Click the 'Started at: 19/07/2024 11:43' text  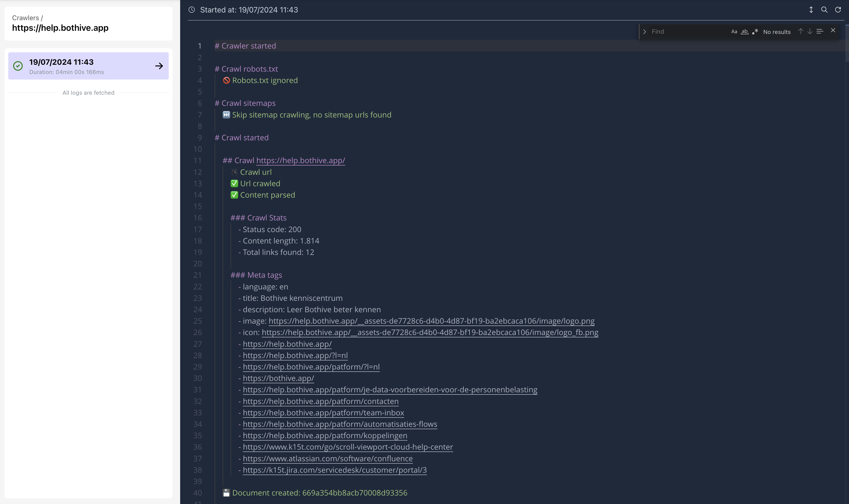pos(249,10)
